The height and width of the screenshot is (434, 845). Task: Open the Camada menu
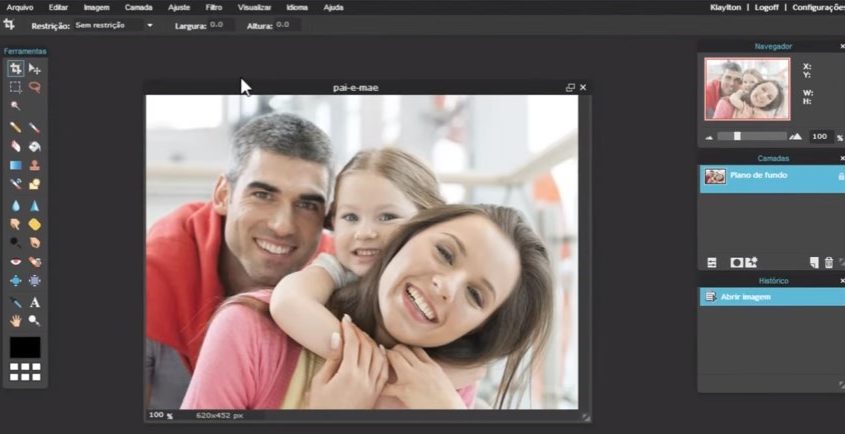click(138, 7)
